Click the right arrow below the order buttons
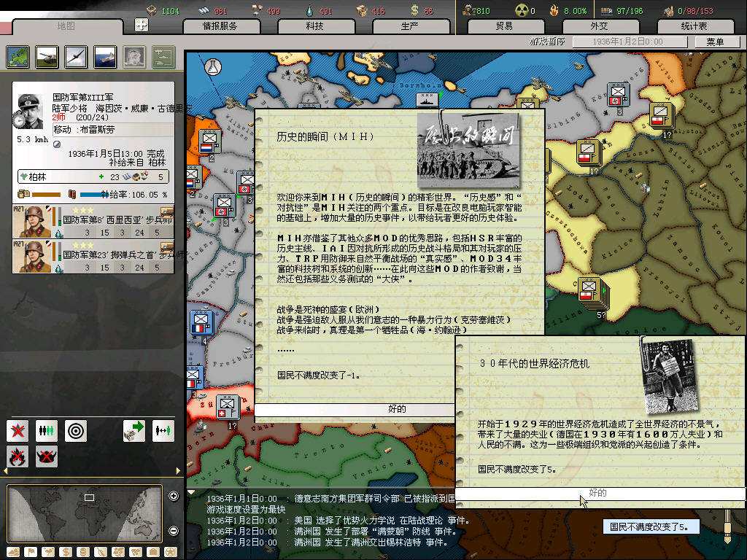 (178, 471)
